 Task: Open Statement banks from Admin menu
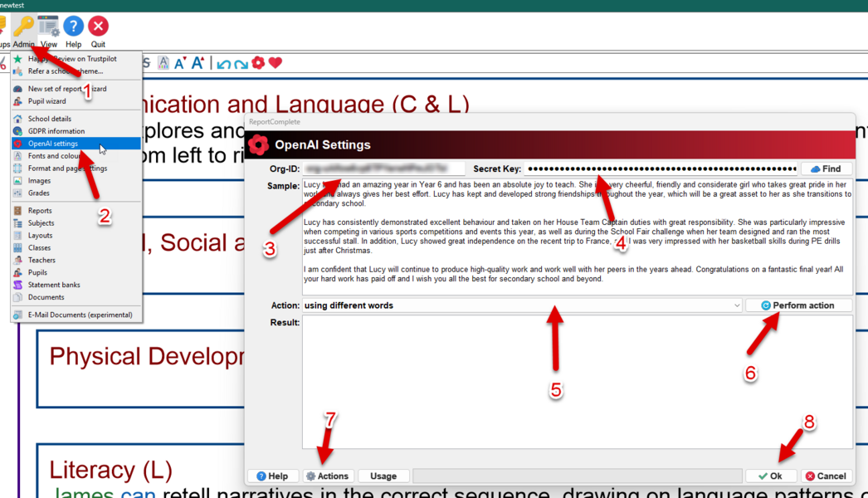54,285
